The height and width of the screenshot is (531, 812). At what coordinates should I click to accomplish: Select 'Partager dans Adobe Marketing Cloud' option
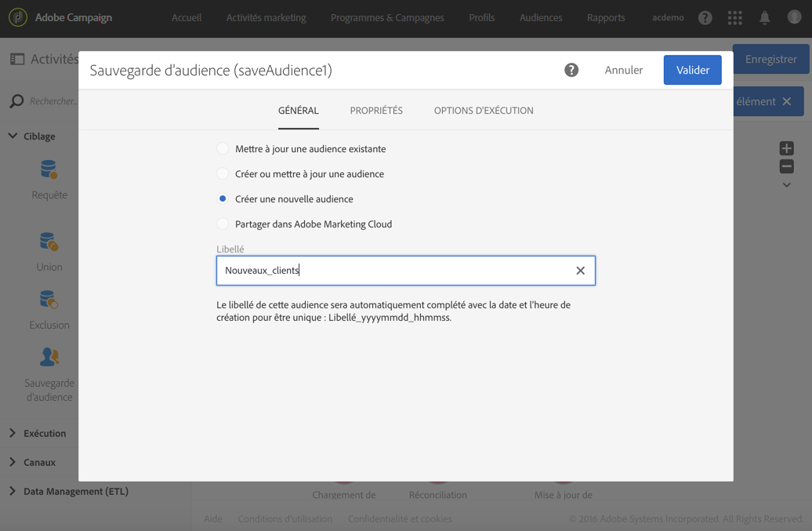point(223,224)
